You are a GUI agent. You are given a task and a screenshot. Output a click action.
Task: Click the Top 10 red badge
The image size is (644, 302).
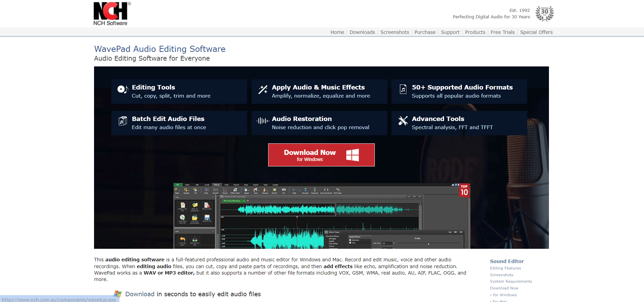tap(464, 190)
